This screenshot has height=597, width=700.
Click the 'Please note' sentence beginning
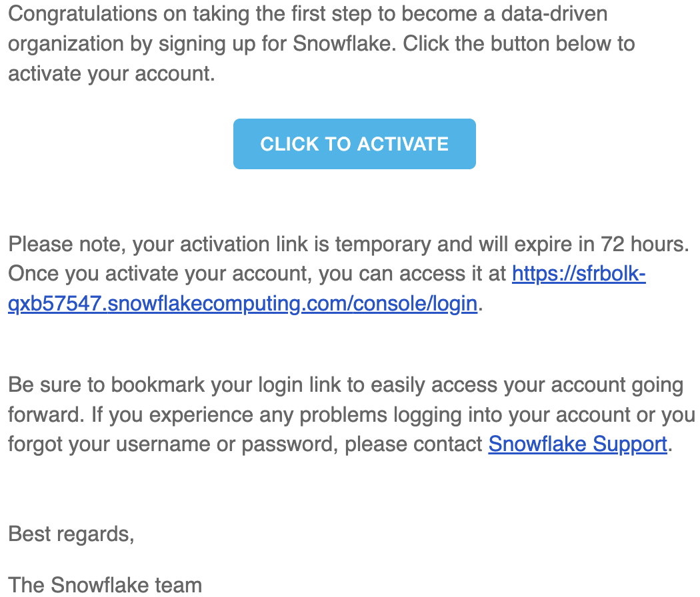tap(67, 245)
